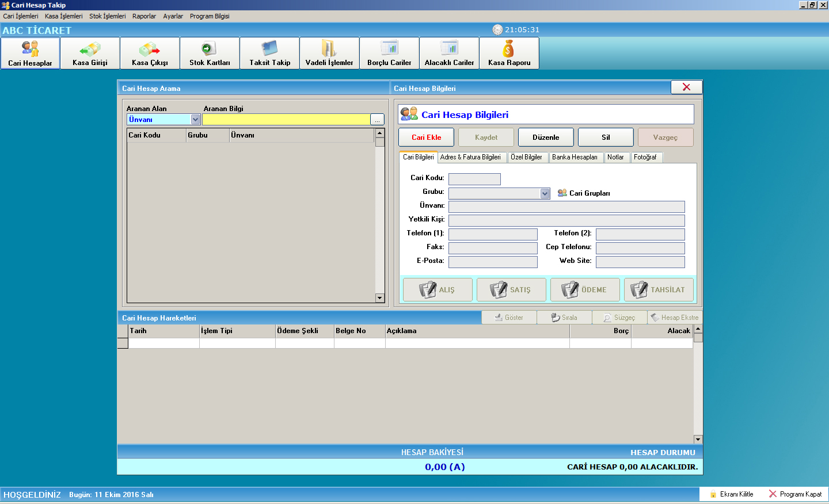Open the Ayarlar menu
The height and width of the screenshot is (504, 829).
pyautogui.click(x=173, y=16)
